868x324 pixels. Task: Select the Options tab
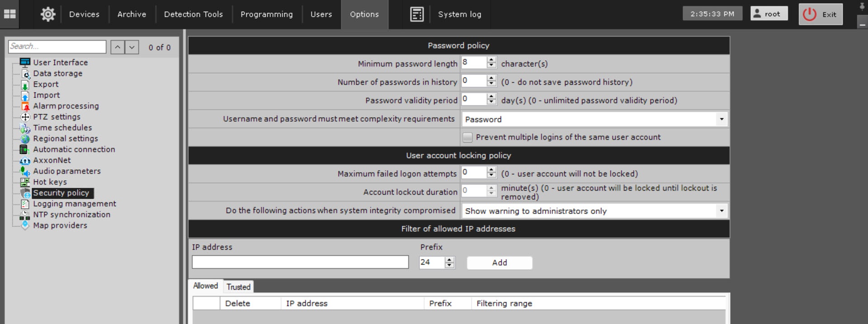(x=364, y=14)
